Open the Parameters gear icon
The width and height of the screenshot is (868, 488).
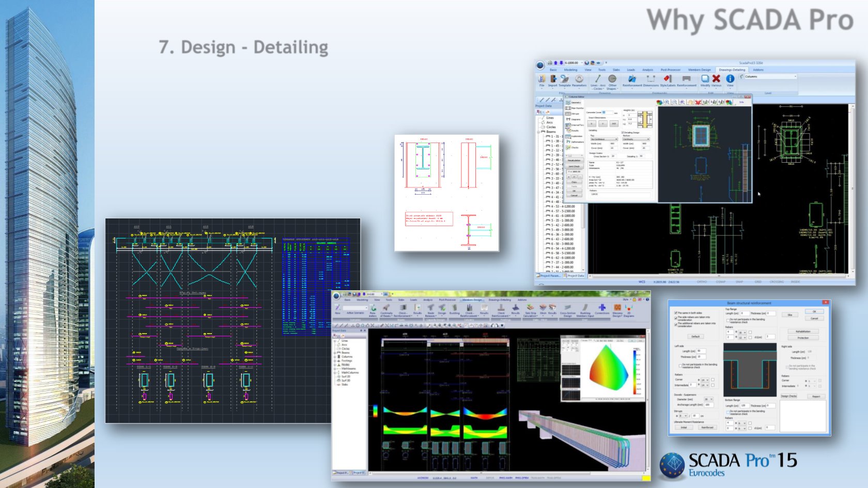[x=579, y=80]
